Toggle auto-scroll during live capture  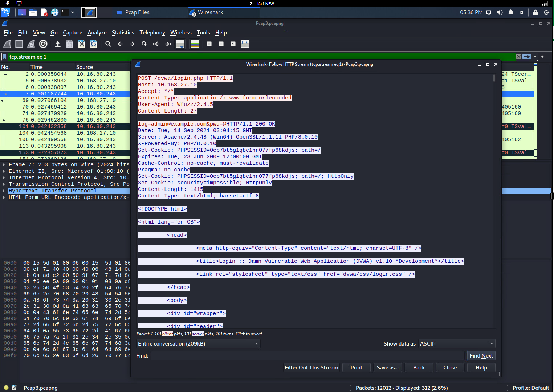tap(180, 44)
